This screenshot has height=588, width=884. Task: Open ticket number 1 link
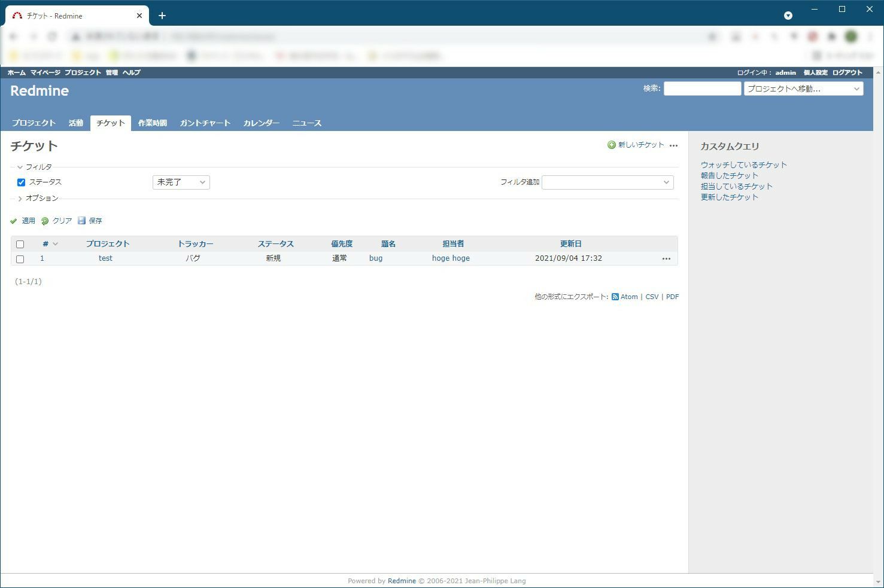42,258
